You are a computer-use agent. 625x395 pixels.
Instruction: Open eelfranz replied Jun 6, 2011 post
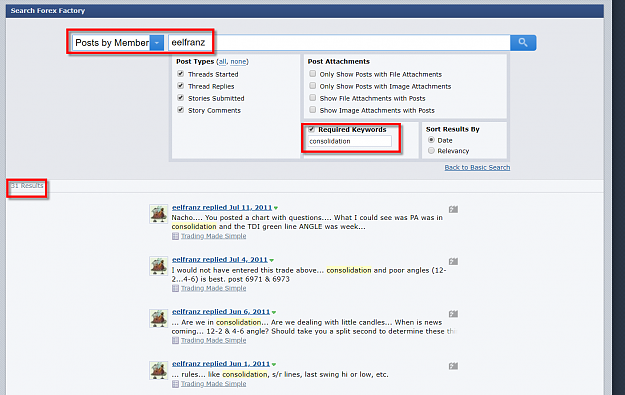point(221,312)
